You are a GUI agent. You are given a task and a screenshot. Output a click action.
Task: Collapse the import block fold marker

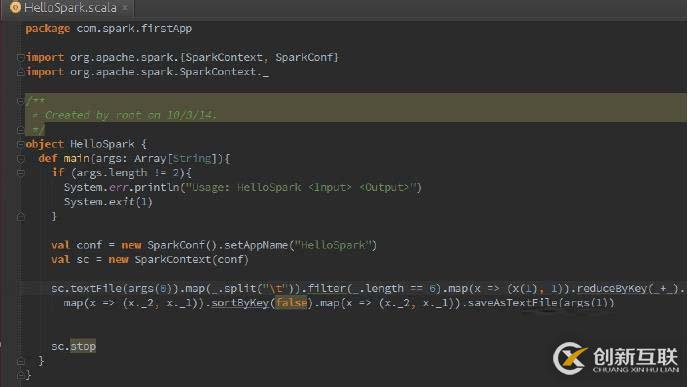21,57
